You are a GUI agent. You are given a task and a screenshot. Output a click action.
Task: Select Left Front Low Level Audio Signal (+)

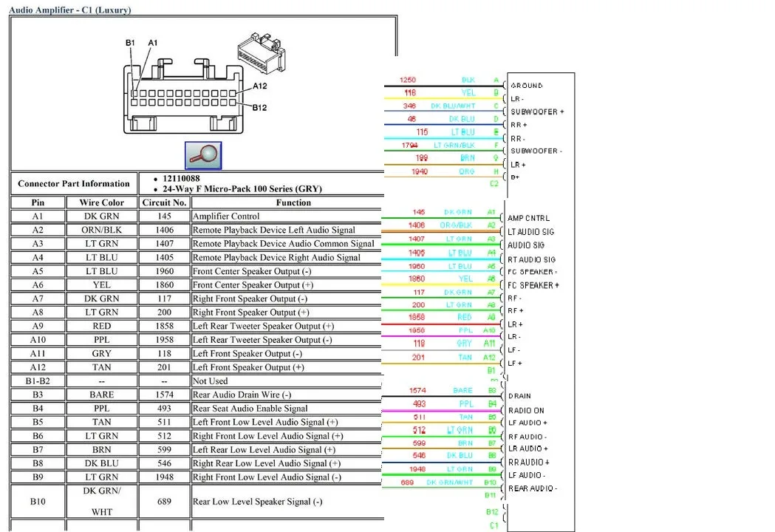click(265, 422)
